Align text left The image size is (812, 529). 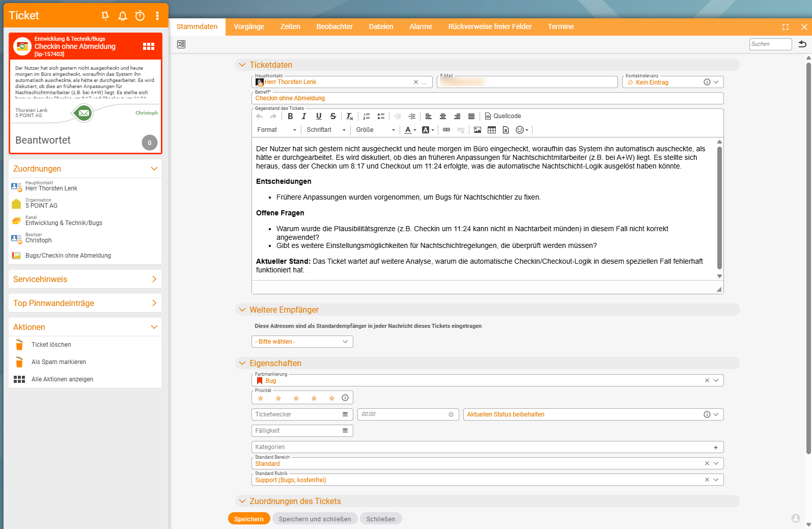429,116
